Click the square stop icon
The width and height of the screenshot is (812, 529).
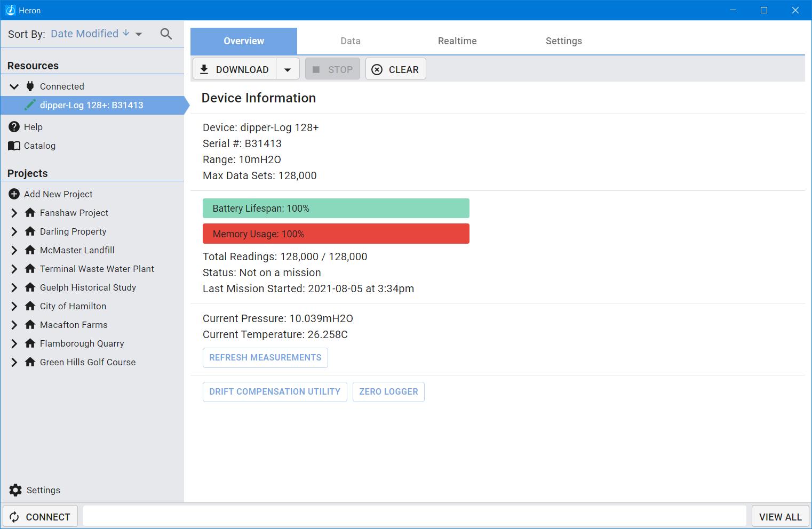coord(316,69)
